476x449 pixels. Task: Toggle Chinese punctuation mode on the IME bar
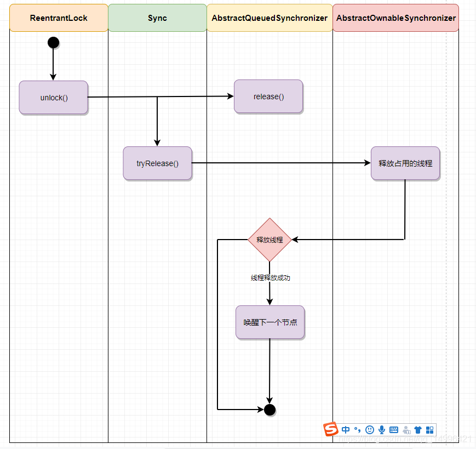[357, 430]
